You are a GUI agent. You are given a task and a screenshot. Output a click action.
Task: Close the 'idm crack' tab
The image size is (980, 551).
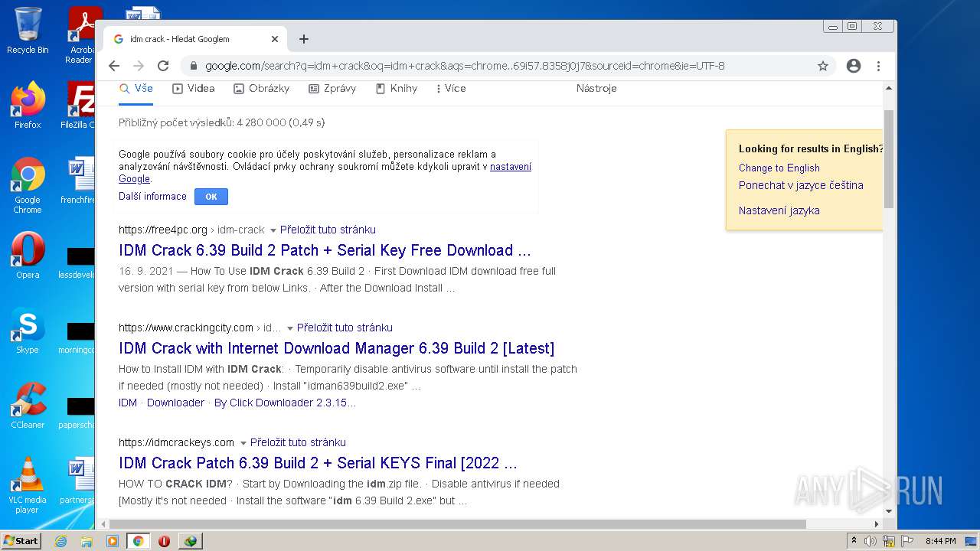click(275, 39)
